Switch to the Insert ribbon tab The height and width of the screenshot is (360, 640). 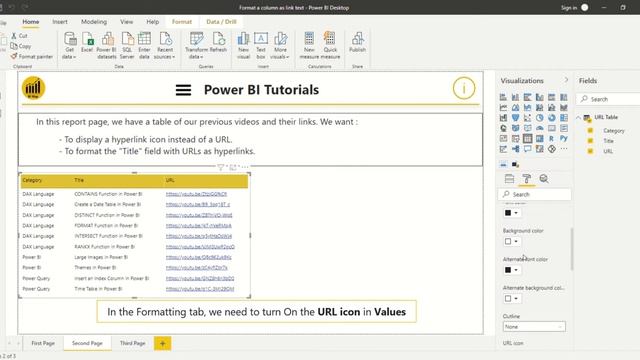click(60, 22)
